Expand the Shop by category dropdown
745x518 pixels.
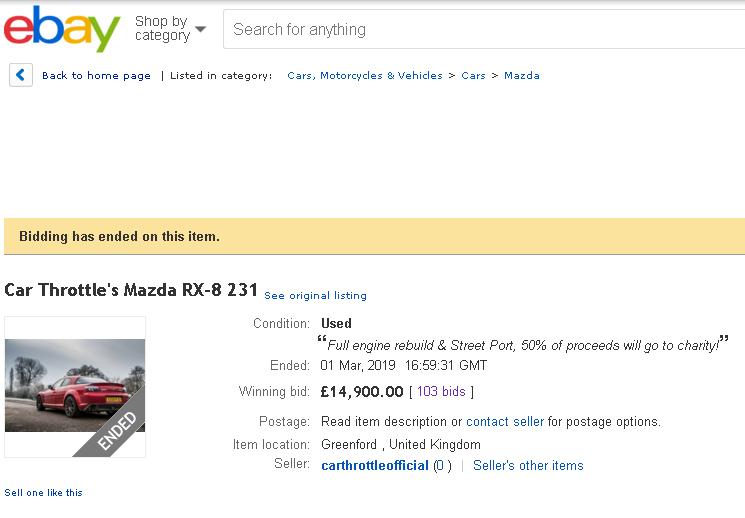(169, 29)
